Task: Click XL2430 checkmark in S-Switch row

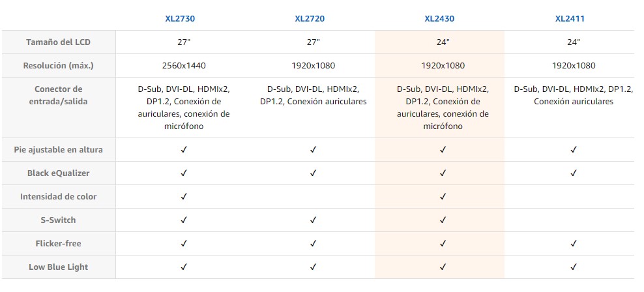Action: (x=443, y=220)
